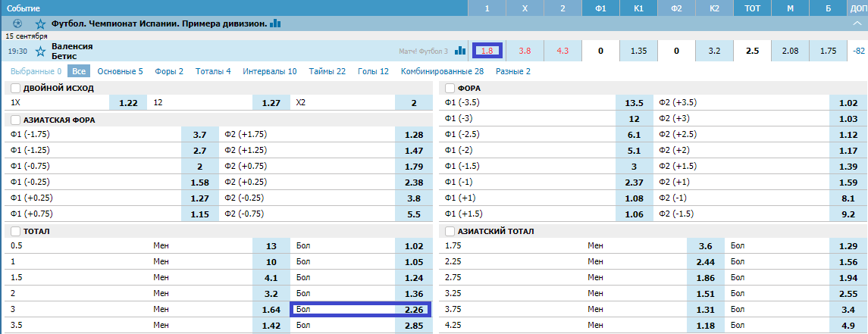Tick the АЗИАТСКАЯ ФОРА checkbox
868x334 pixels.
[x=15, y=120]
